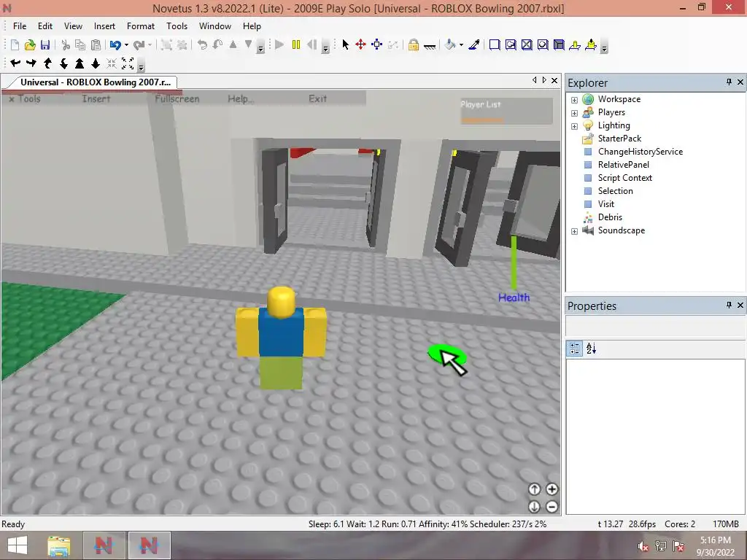Click the camera tilt down arrow
The height and width of the screenshot is (560, 747).
pos(63,63)
